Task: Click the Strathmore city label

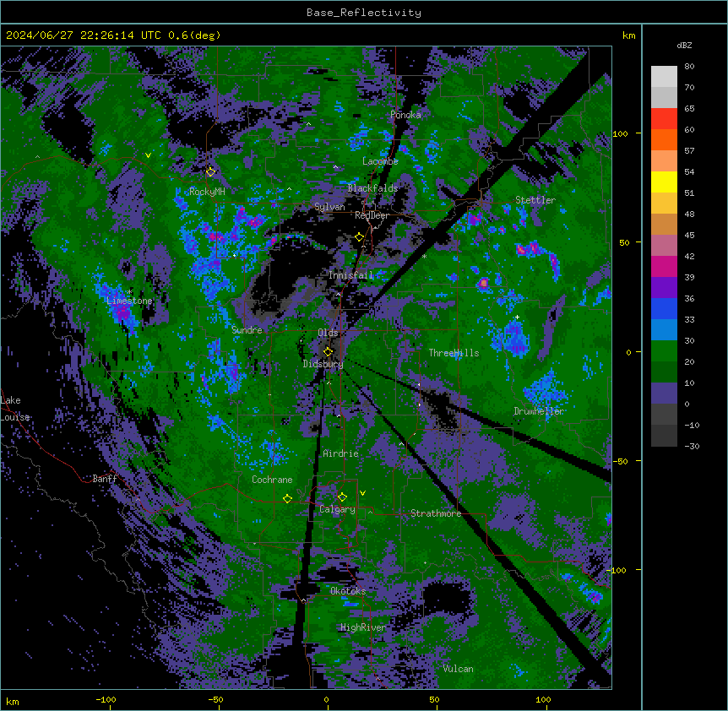Action: pos(436,513)
